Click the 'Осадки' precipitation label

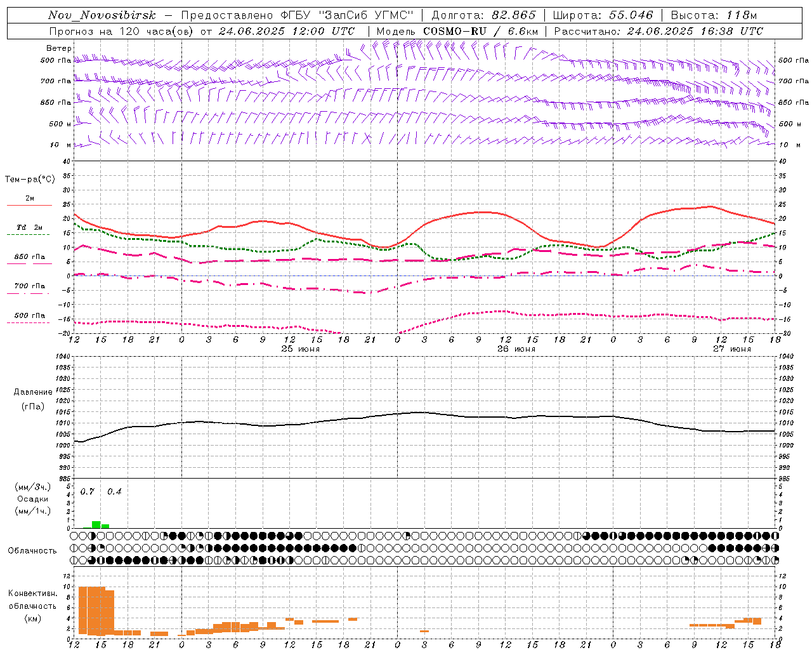[x=33, y=499]
